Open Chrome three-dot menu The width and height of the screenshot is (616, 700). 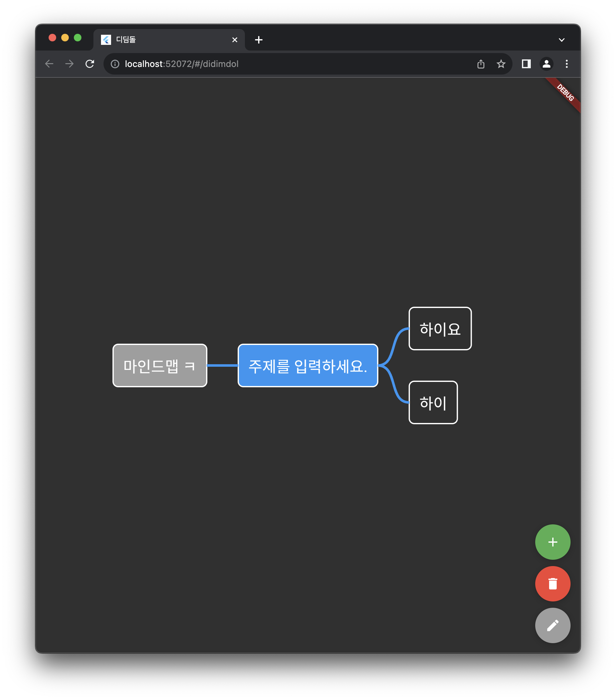(566, 64)
